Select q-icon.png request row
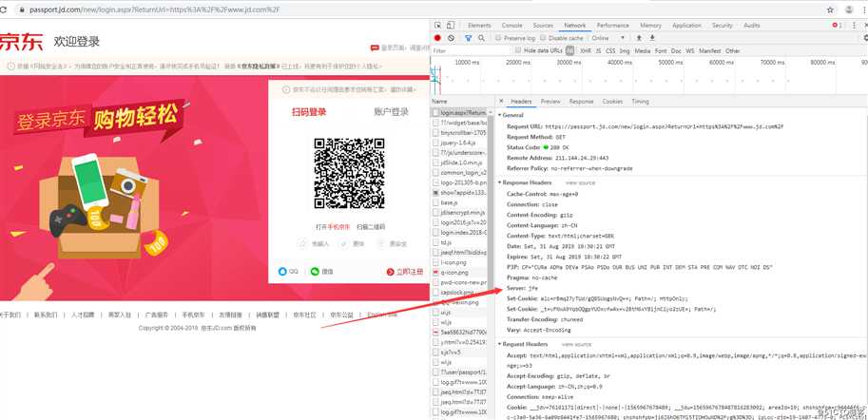Image resolution: width=868 pixels, height=420 pixels. (459, 273)
